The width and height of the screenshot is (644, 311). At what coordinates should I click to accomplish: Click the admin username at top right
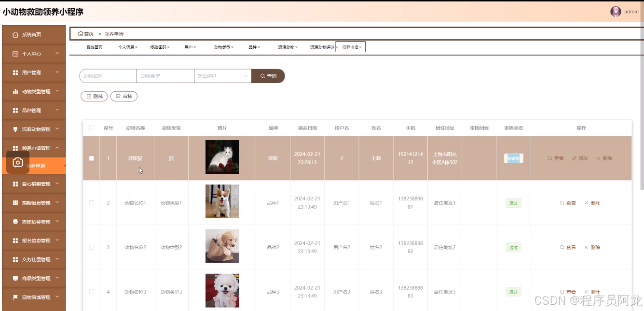pos(631,12)
